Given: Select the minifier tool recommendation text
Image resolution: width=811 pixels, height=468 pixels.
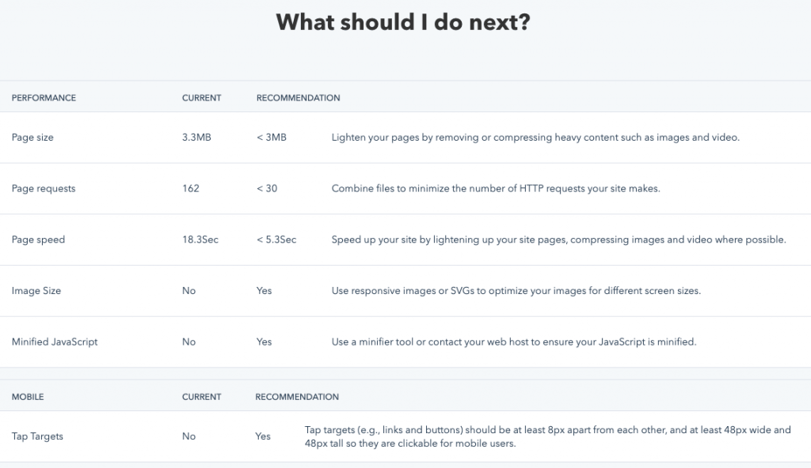Looking at the screenshot, I should (514, 342).
